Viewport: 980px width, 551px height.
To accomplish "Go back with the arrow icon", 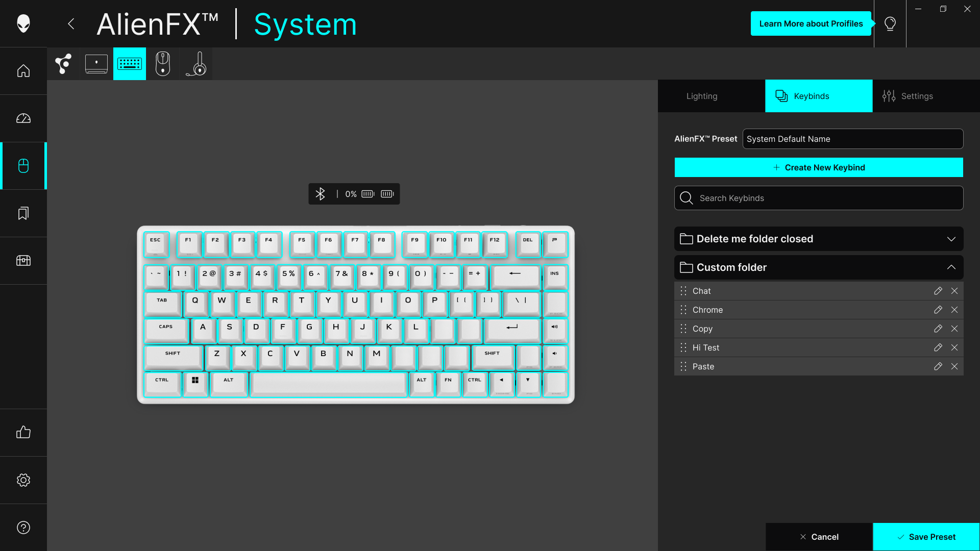I will point(71,23).
